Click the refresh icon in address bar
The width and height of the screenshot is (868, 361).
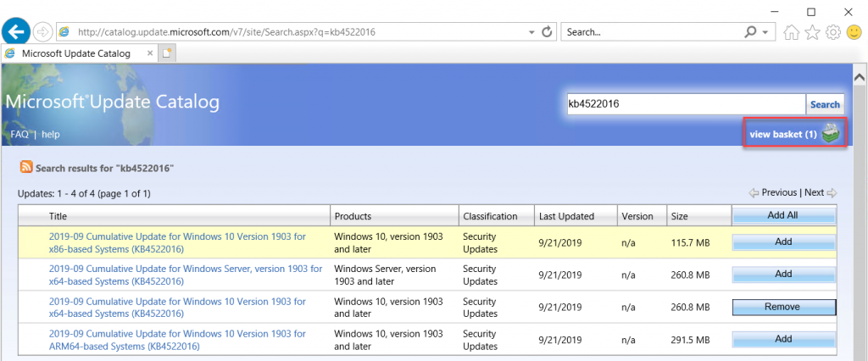[547, 32]
